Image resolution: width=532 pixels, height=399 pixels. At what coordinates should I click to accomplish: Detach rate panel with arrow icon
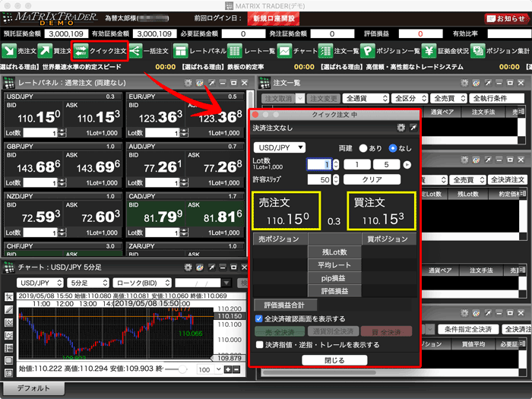coord(211,83)
